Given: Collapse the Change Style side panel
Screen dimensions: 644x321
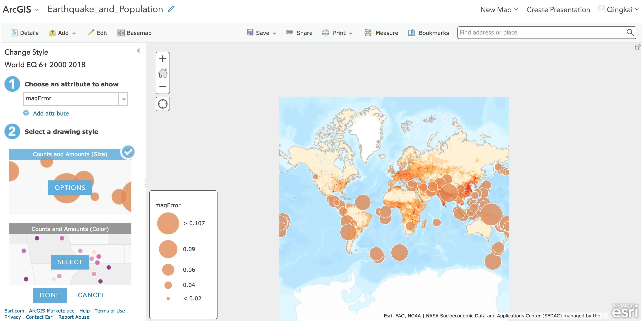Looking at the screenshot, I should tap(138, 51).
